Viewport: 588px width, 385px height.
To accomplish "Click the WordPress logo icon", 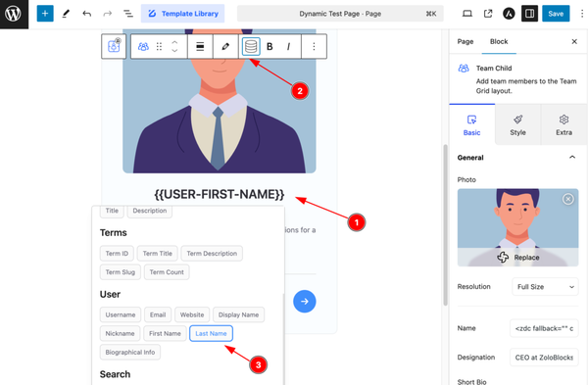I will pyautogui.click(x=13, y=14).
